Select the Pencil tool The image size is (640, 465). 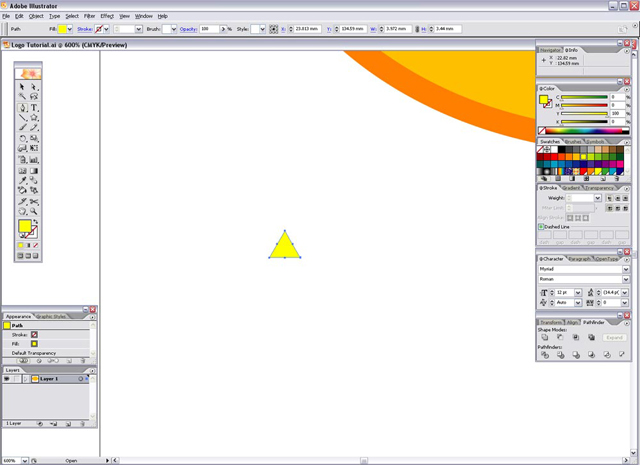pos(34,127)
